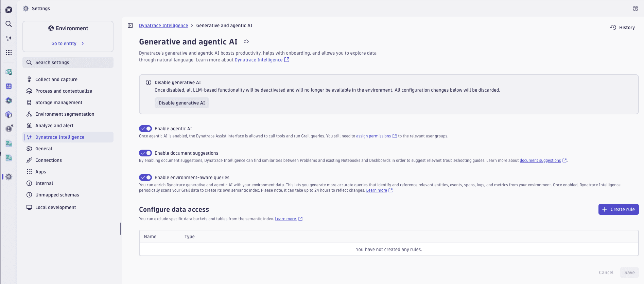Click the chevron next to Go to entity
644x284 pixels.
pos(83,43)
